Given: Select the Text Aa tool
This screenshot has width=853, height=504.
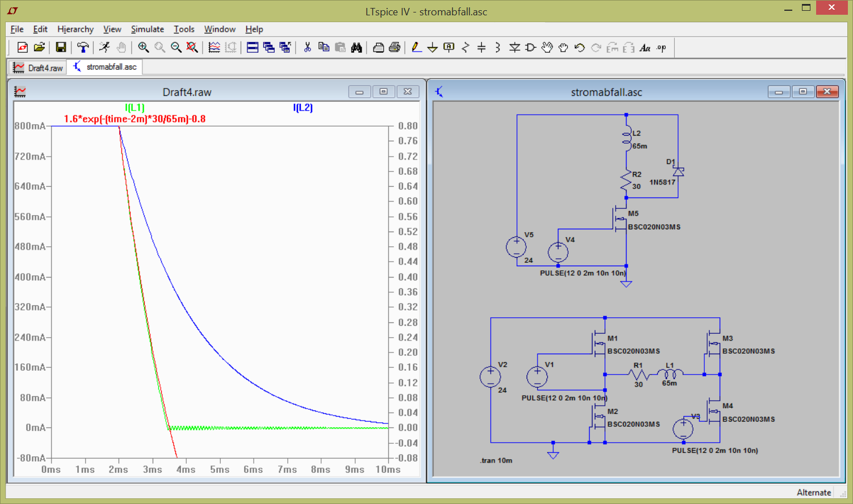Looking at the screenshot, I should click(x=645, y=48).
